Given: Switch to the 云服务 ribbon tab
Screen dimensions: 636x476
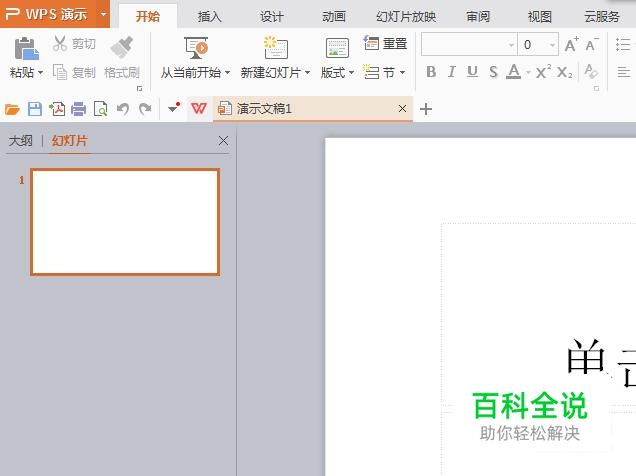Looking at the screenshot, I should pyautogui.click(x=602, y=17).
